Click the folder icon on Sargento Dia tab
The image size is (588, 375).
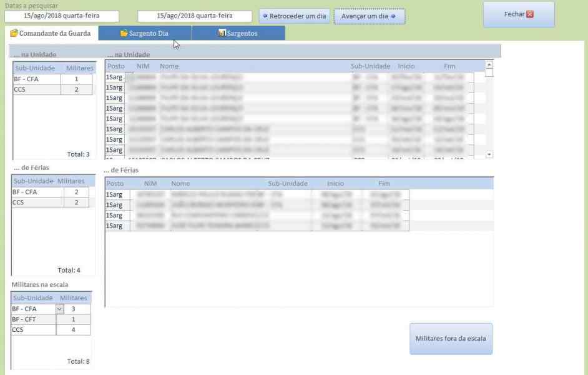124,33
